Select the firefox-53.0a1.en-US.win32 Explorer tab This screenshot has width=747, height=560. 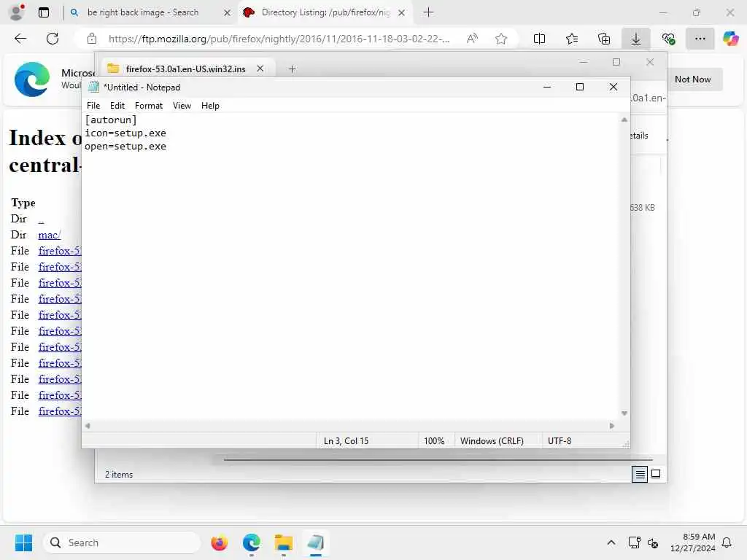186,69
